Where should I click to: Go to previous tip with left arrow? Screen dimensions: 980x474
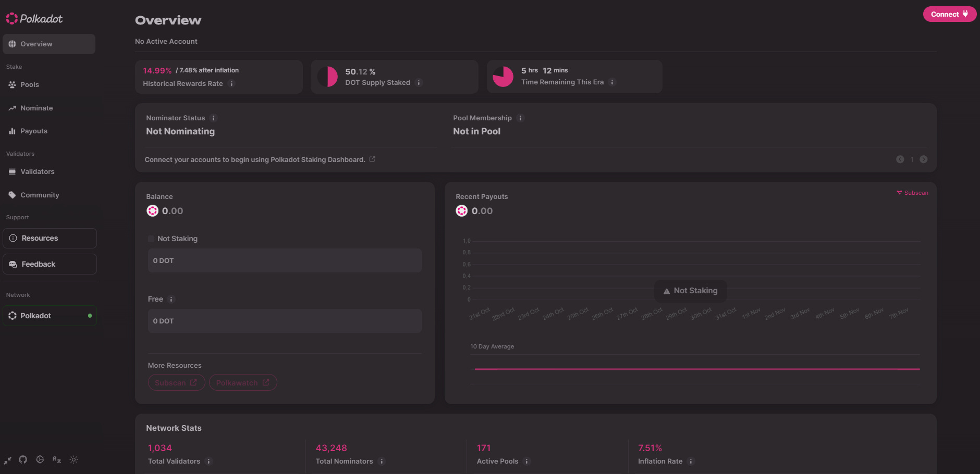click(900, 159)
